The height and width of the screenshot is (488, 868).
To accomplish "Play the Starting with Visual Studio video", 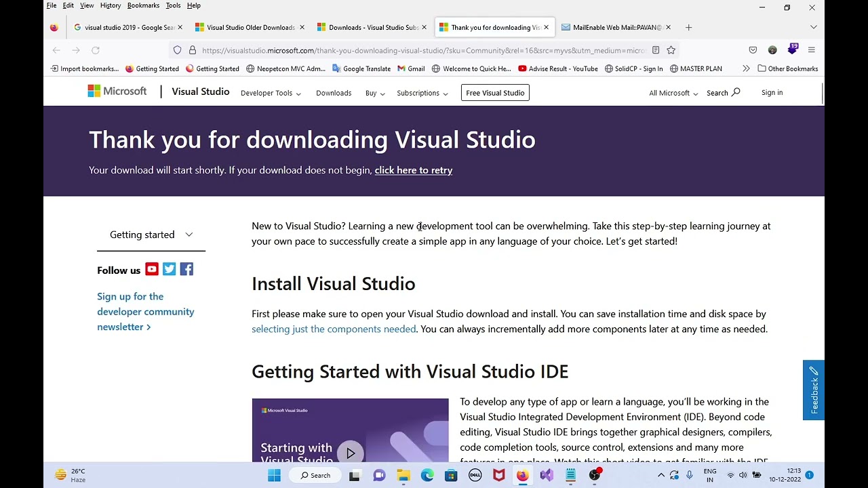I will click(x=350, y=453).
